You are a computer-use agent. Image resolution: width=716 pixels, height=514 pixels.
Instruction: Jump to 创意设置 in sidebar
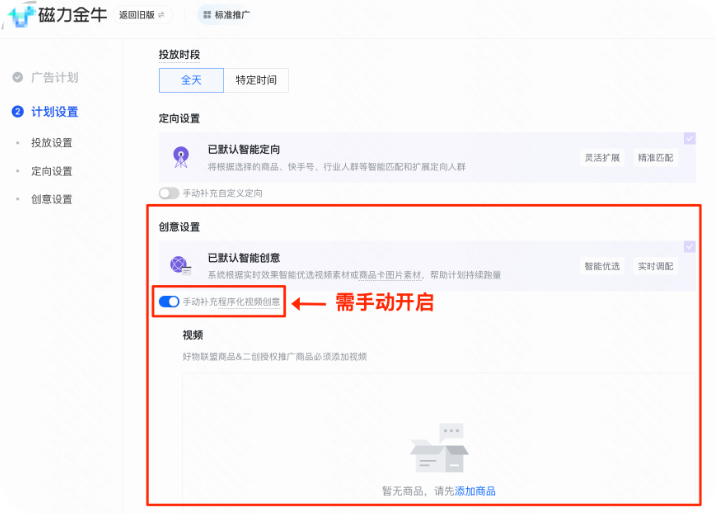52,199
